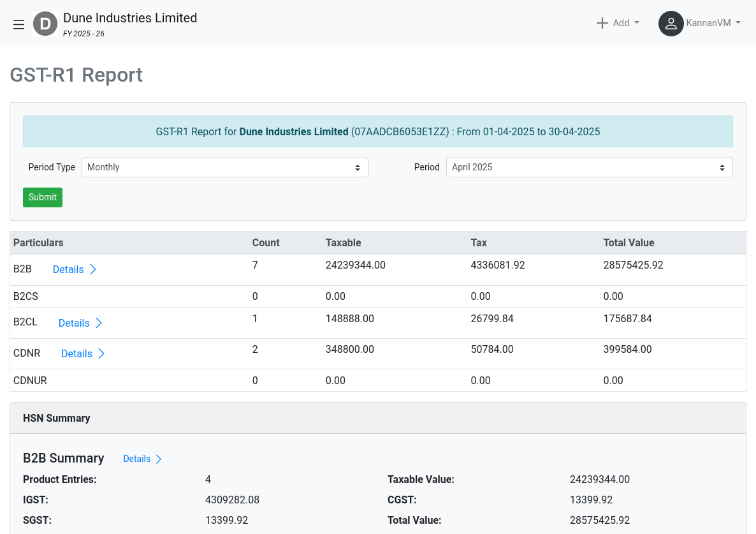Click the CDNR count value 2

click(x=255, y=349)
